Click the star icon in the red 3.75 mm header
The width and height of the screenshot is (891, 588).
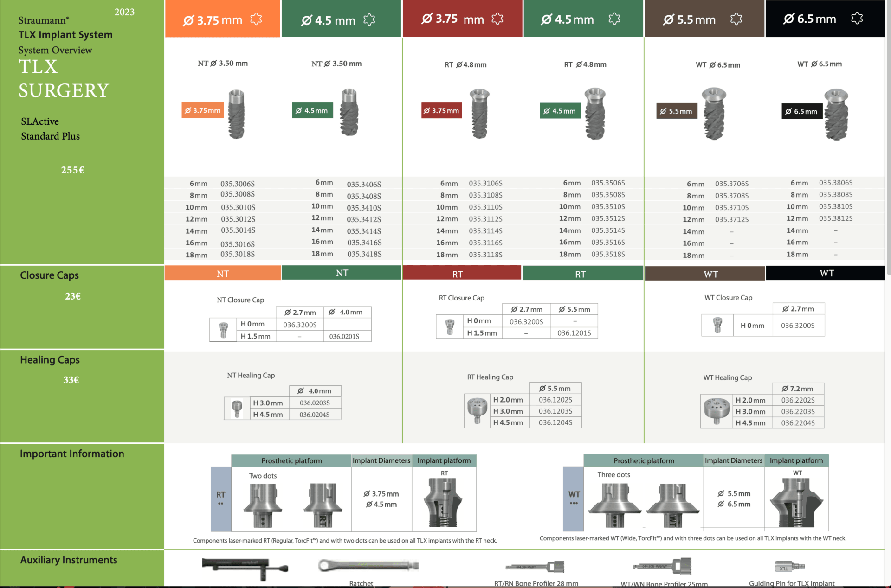pyautogui.click(x=497, y=19)
